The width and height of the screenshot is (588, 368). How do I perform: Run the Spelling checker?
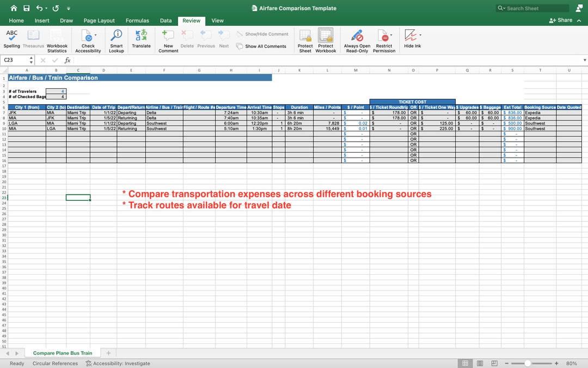click(11, 38)
